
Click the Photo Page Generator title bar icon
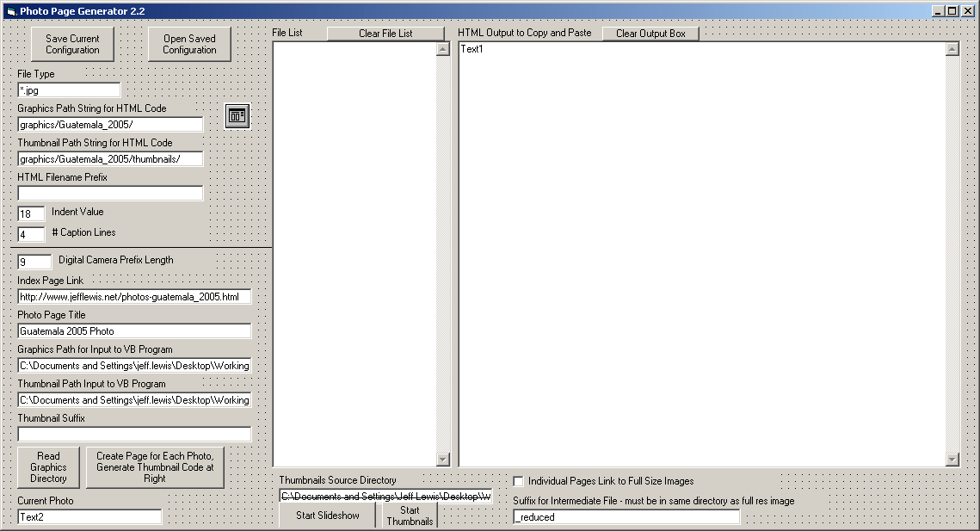11,11
